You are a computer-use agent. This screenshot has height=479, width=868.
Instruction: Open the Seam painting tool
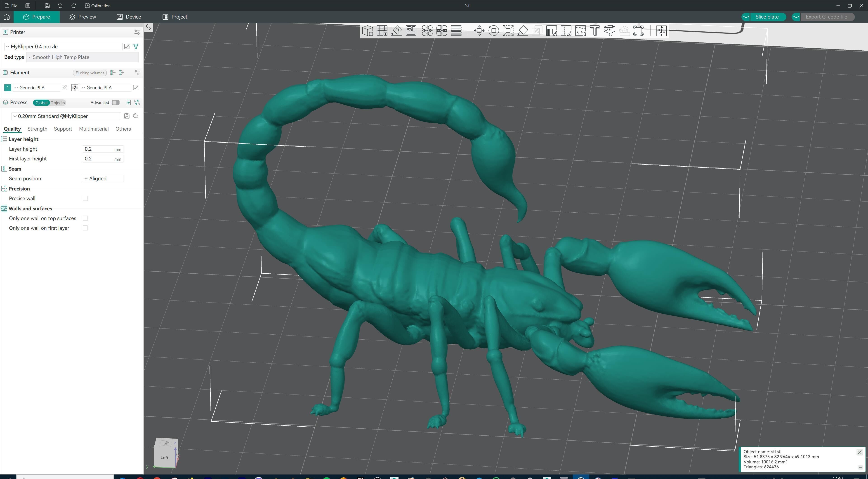point(566,31)
